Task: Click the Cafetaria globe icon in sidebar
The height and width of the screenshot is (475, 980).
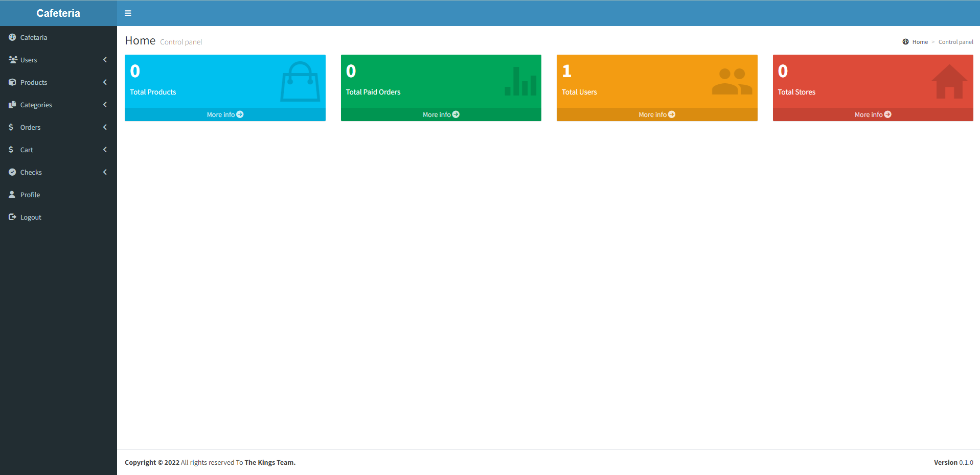Action: (12, 37)
